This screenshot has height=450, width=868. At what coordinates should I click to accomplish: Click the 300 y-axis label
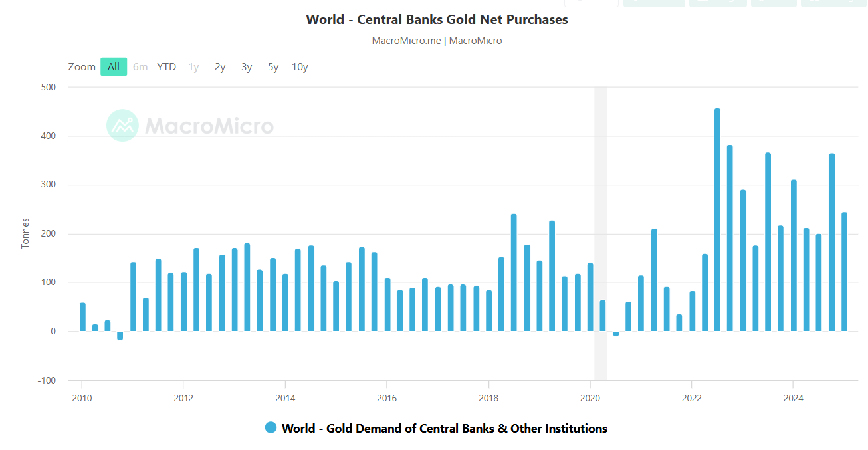(x=48, y=185)
